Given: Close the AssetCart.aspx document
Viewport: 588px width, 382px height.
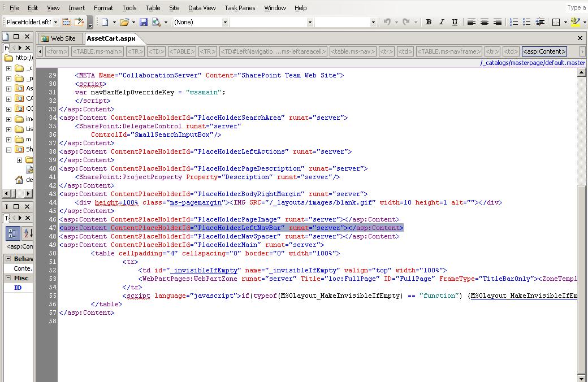Looking at the screenshot, I should [x=580, y=38].
